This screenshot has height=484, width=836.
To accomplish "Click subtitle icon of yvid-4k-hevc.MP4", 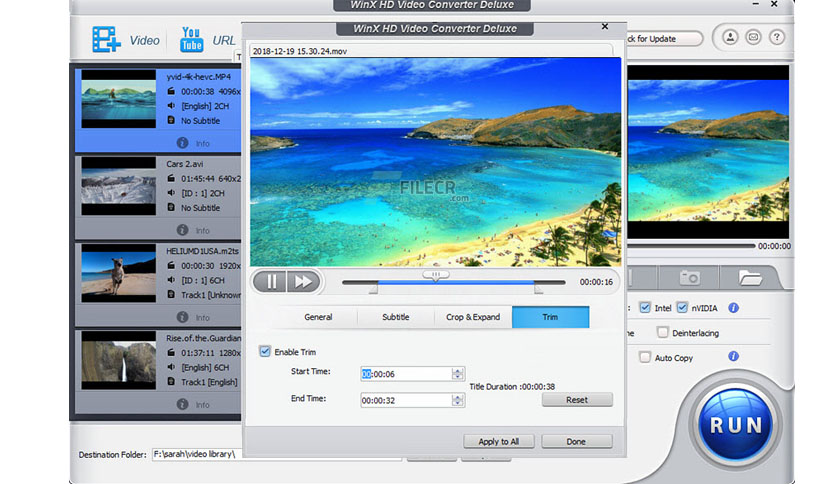I will point(171,120).
